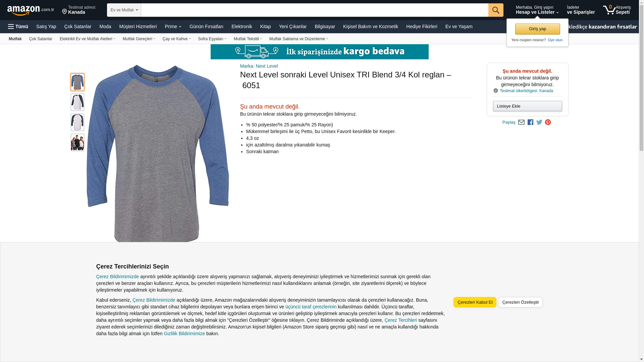Image resolution: width=644 pixels, height=362 pixels.
Task: Click the Amazon.com.tr logo
Action: coord(31,10)
